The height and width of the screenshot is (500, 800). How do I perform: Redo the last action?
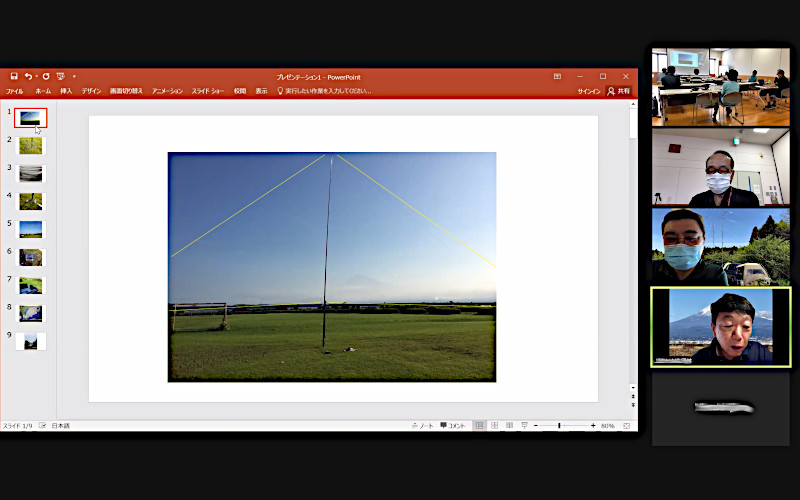tap(46, 76)
